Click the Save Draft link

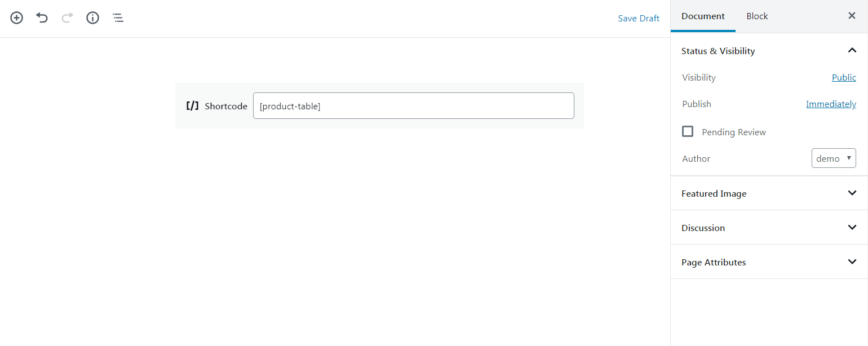tap(639, 18)
